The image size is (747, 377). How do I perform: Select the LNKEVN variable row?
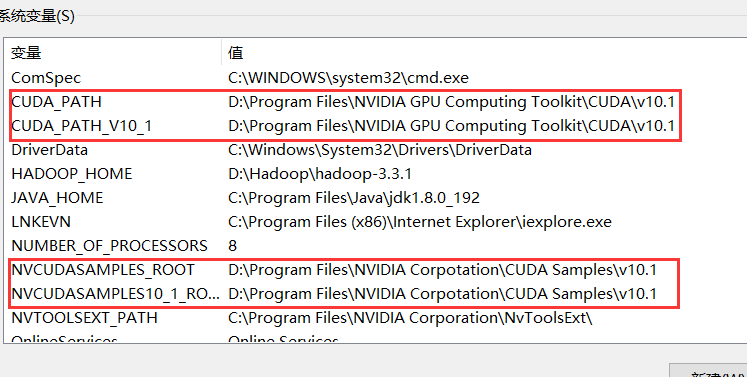(375, 222)
